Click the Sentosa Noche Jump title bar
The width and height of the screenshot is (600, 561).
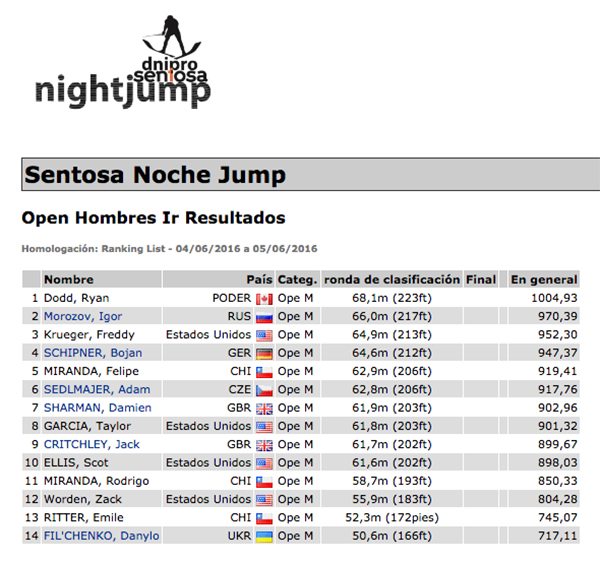point(300,175)
